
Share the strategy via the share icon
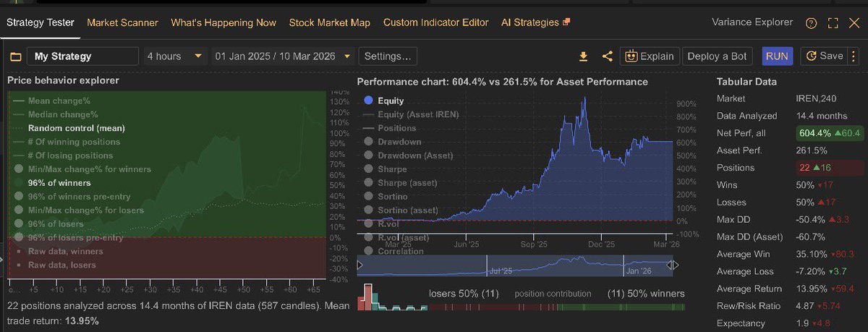[607, 56]
